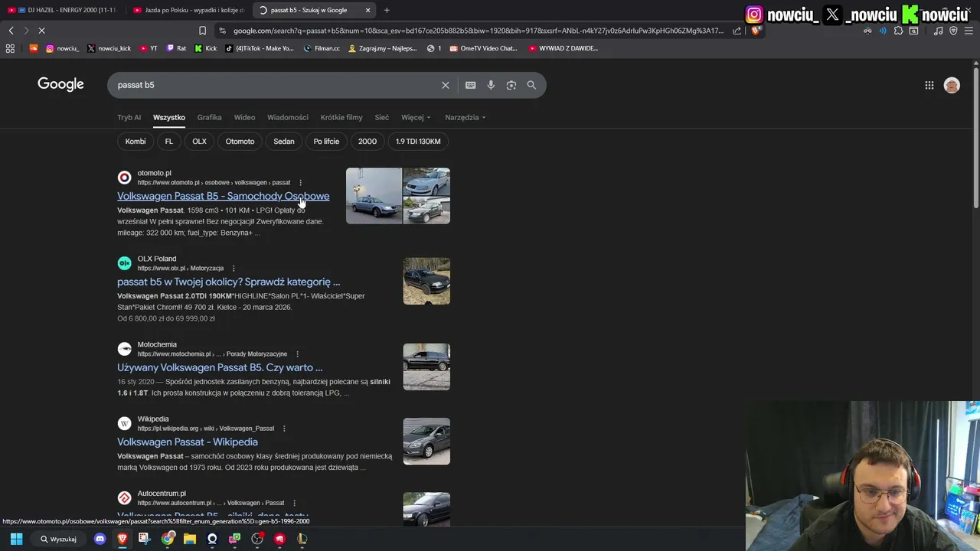Image resolution: width=980 pixels, height=551 pixels.
Task: Apply the OLX filter chip
Action: click(199, 142)
